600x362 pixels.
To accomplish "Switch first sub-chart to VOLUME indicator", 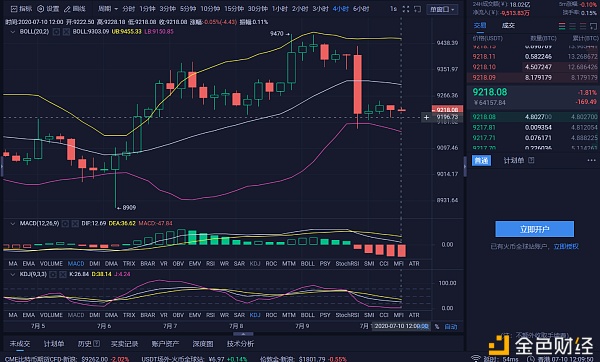I will pyautogui.click(x=51, y=264).
